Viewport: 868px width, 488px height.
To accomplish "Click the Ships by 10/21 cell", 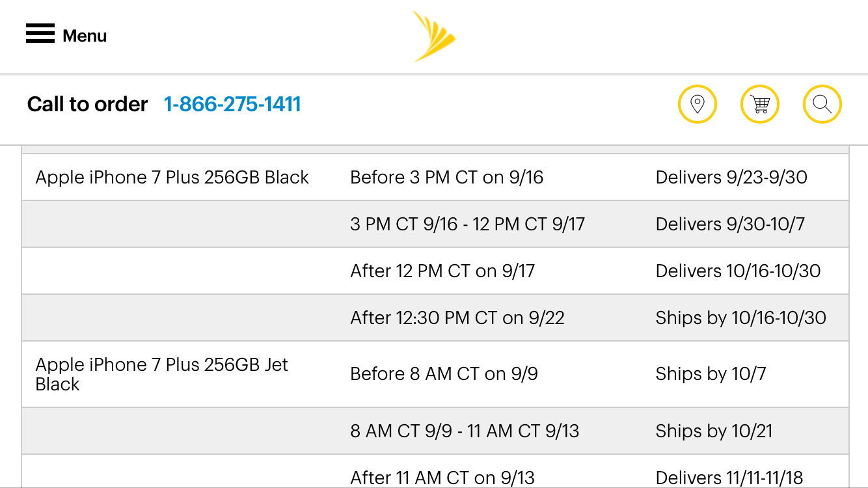I will (714, 431).
